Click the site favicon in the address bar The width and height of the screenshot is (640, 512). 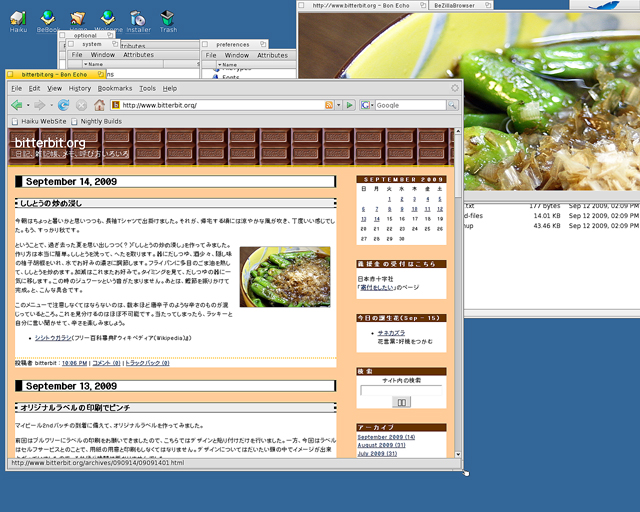116,105
